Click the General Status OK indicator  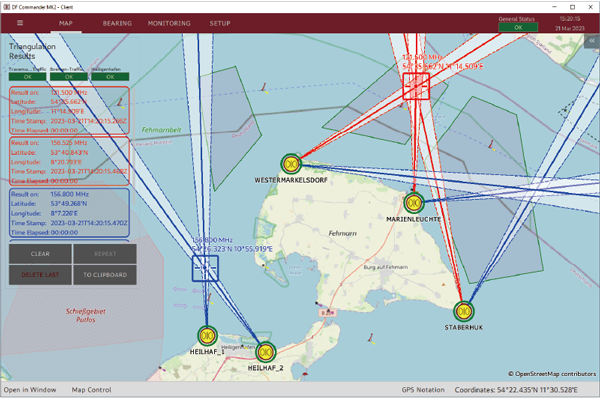pos(518,27)
